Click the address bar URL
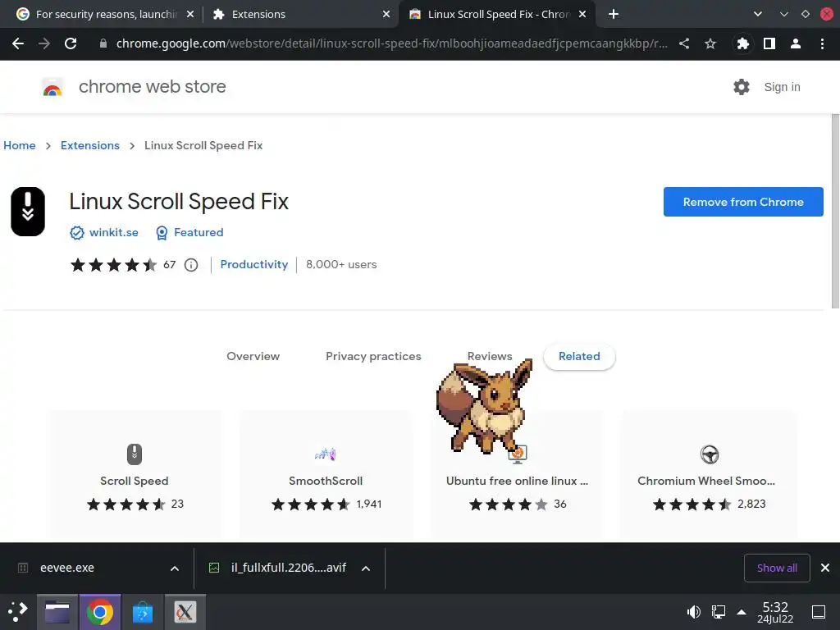Screen dimensions: 840x630 [391, 44]
